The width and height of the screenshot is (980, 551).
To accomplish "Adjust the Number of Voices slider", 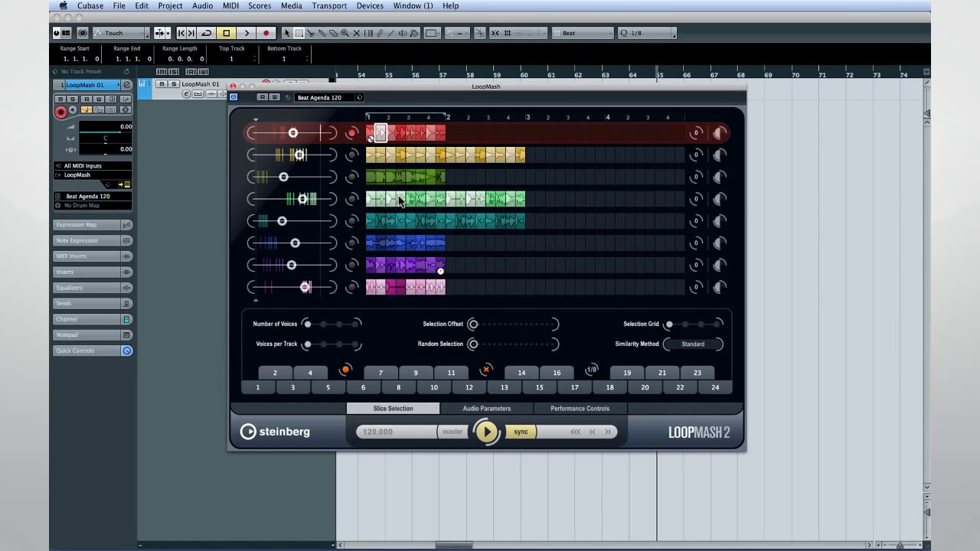I will (332, 324).
